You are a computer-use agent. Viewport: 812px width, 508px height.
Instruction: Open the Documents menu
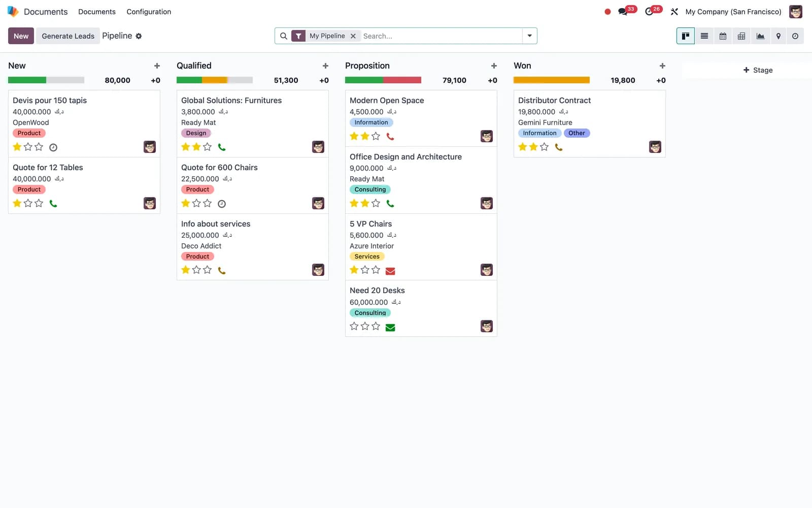point(97,12)
